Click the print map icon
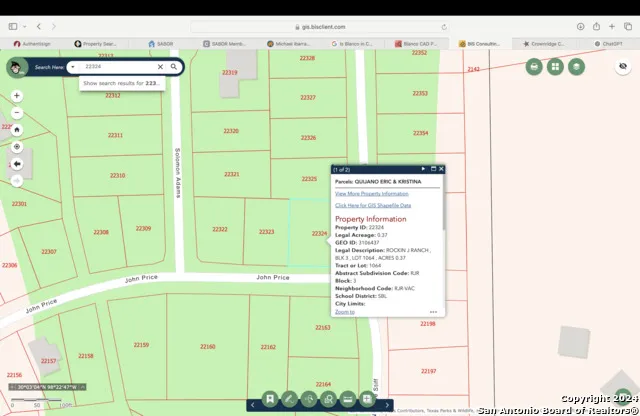Viewport: 640px width, 416px height. point(534,67)
